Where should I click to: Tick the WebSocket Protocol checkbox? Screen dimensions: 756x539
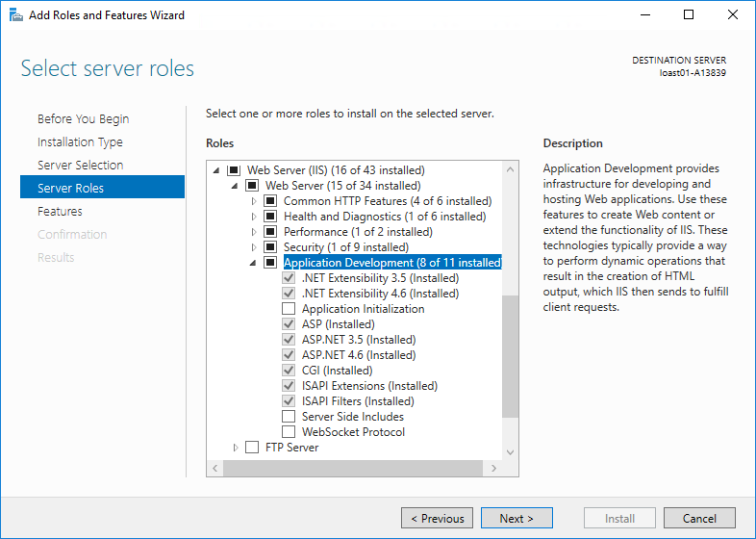tap(289, 432)
